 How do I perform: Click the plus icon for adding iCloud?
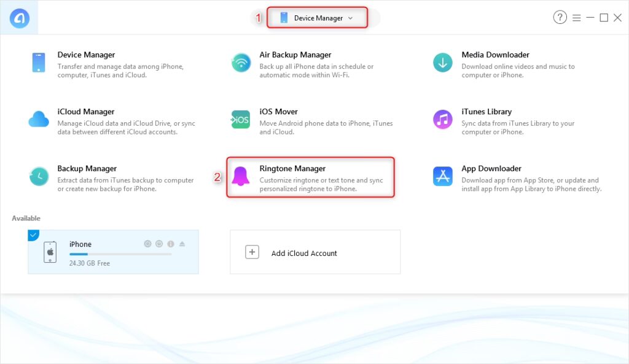pyautogui.click(x=252, y=252)
